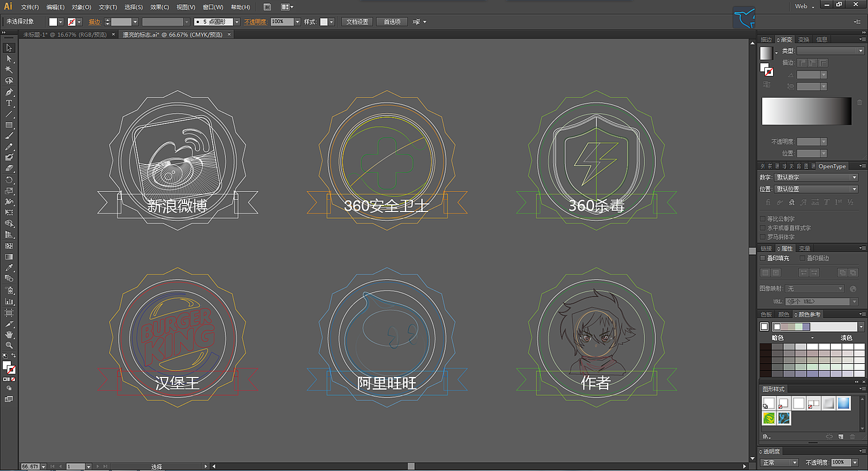Image resolution: width=868 pixels, height=471 pixels.
Task: Open the gradient 类型 dropdown
Action: 831,49
